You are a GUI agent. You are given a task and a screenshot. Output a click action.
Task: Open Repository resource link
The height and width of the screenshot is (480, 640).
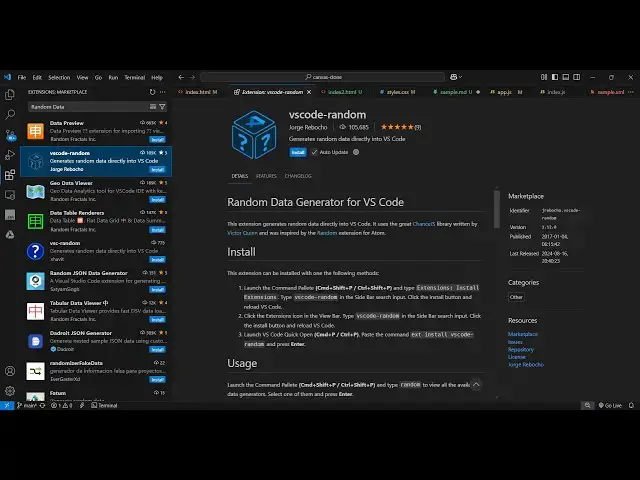pyautogui.click(x=520, y=349)
